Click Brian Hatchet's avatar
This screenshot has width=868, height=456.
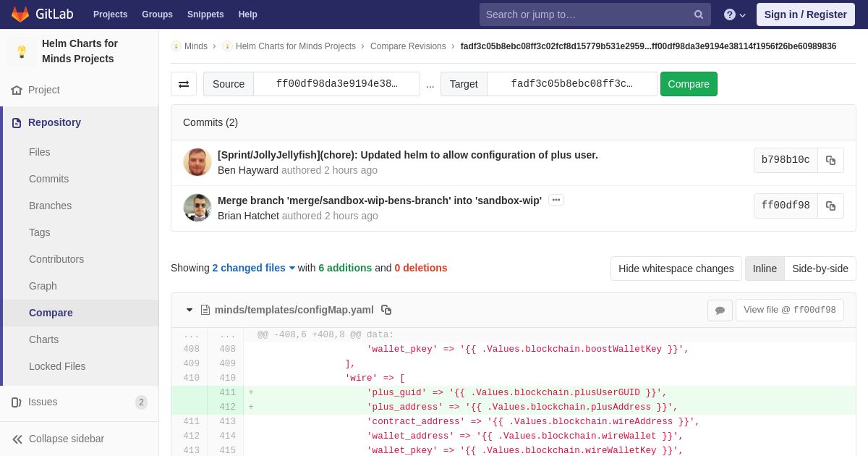click(x=197, y=208)
